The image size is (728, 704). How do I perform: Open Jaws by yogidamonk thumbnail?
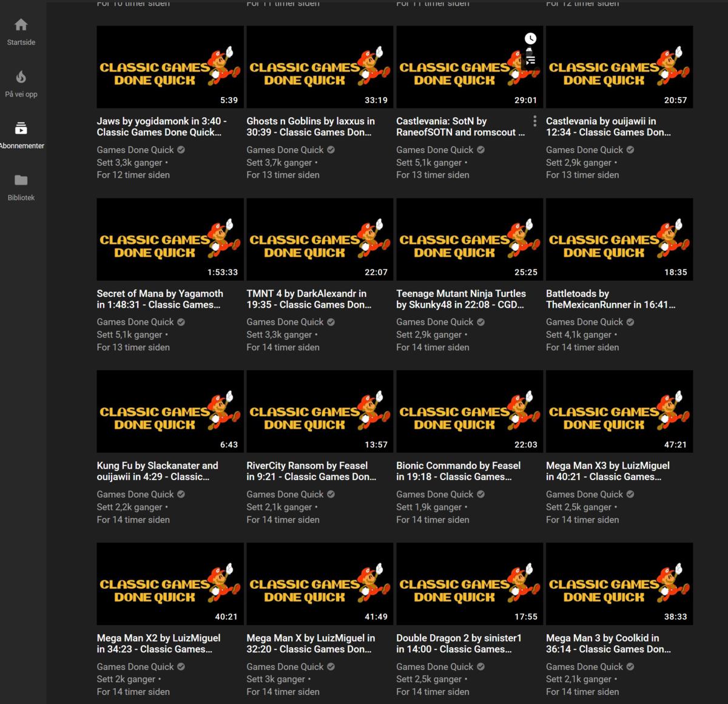[170, 67]
